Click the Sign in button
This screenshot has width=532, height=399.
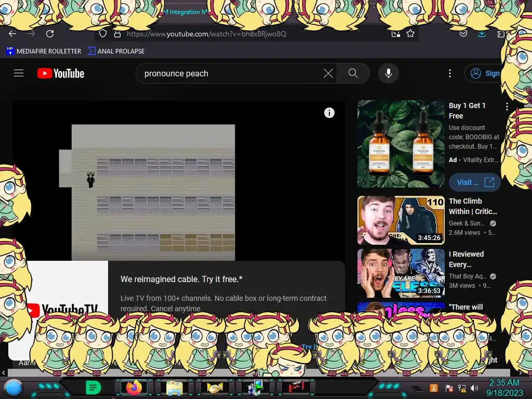[483, 73]
